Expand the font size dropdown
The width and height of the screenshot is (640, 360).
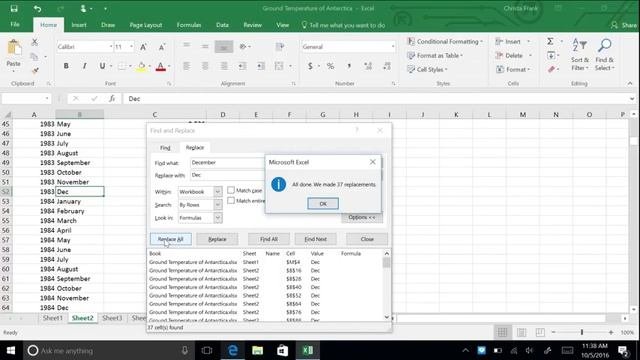point(131,47)
